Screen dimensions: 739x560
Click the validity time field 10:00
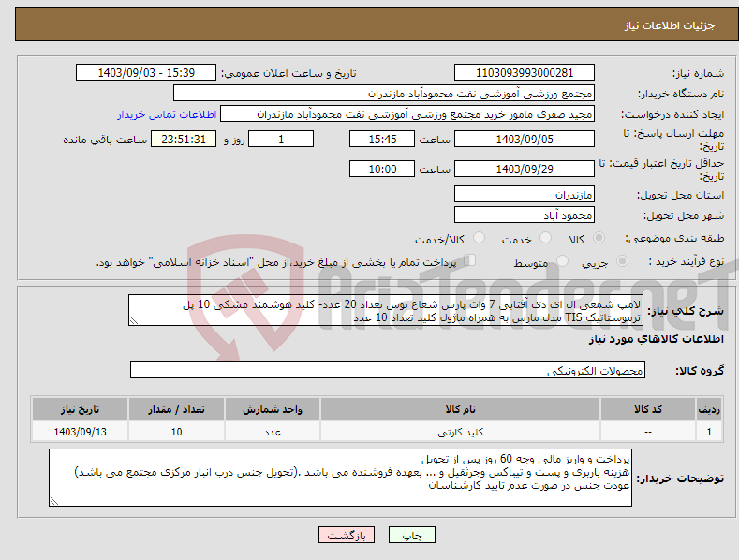click(x=382, y=169)
